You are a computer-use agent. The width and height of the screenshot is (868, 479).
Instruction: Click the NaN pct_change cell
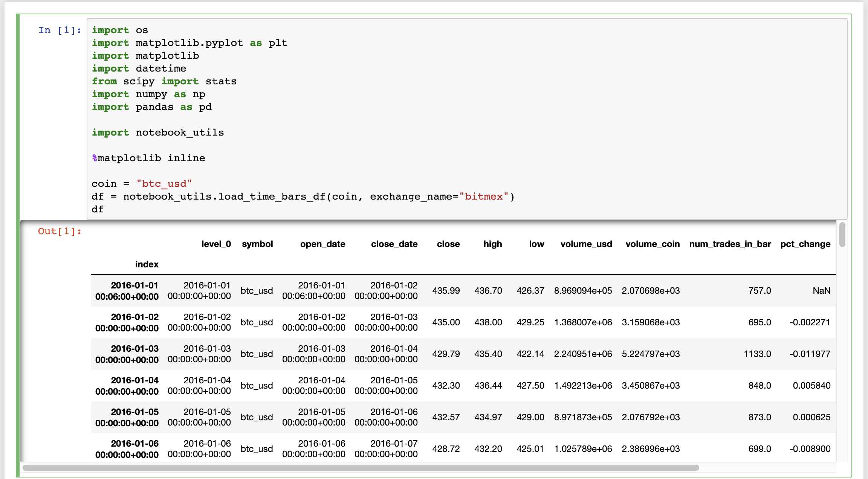tap(821, 291)
